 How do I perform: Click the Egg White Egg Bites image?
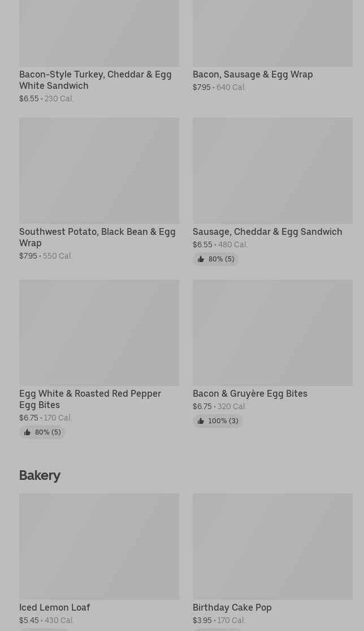point(99,333)
